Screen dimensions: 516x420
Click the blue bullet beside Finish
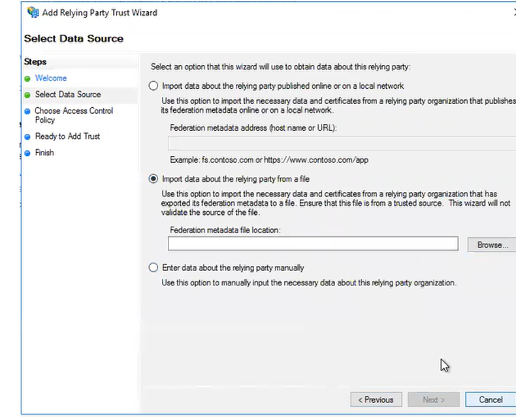pos(27,153)
